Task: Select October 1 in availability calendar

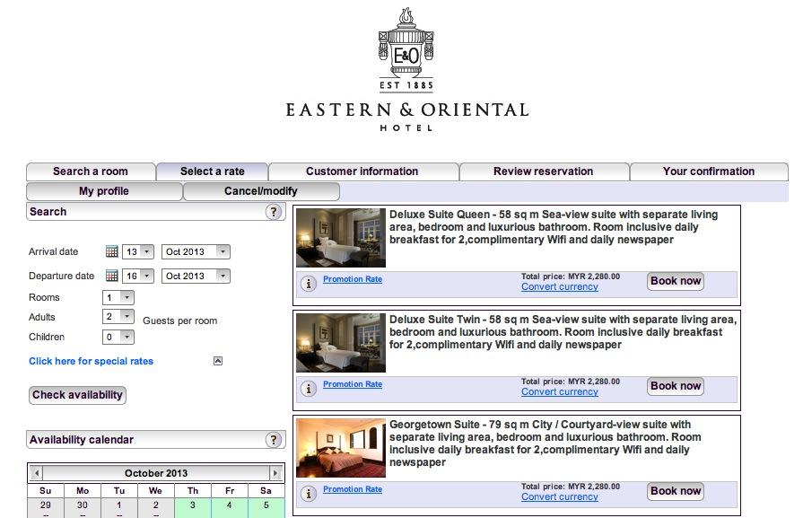Action: point(119,507)
